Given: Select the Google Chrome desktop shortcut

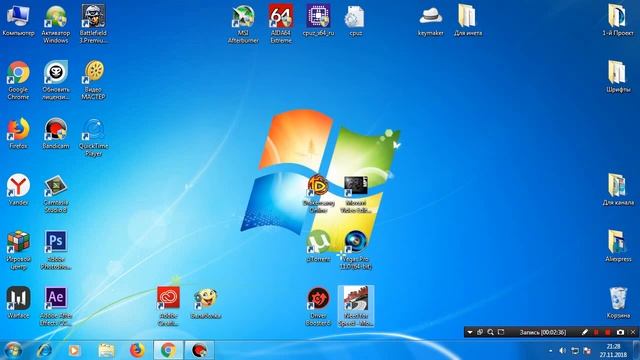Looking at the screenshot, I should (18, 80).
